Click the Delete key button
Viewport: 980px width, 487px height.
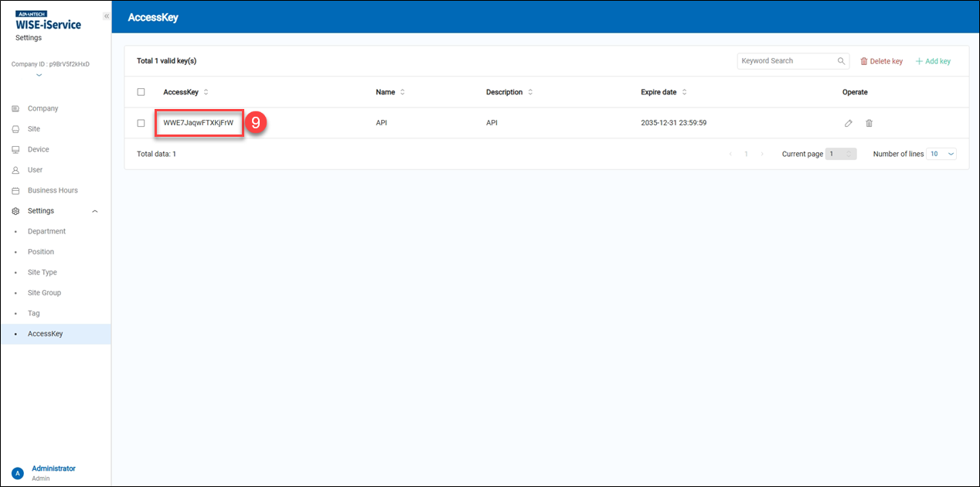881,60
